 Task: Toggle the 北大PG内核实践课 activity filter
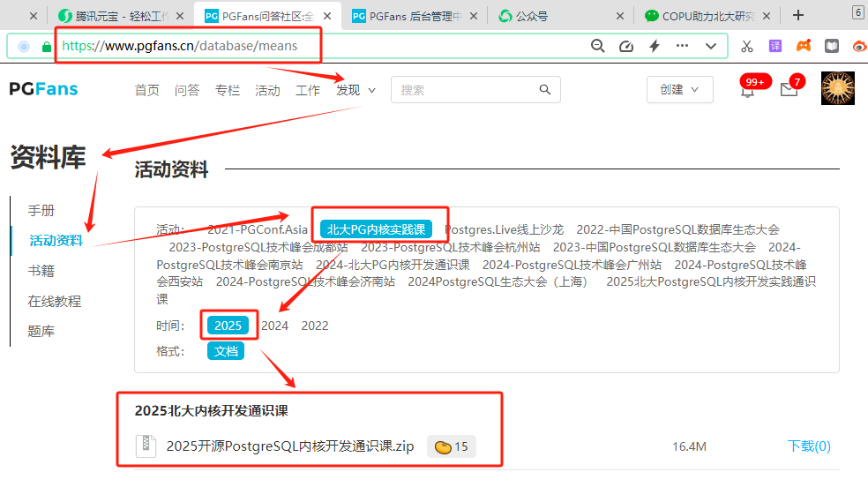click(376, 229)
